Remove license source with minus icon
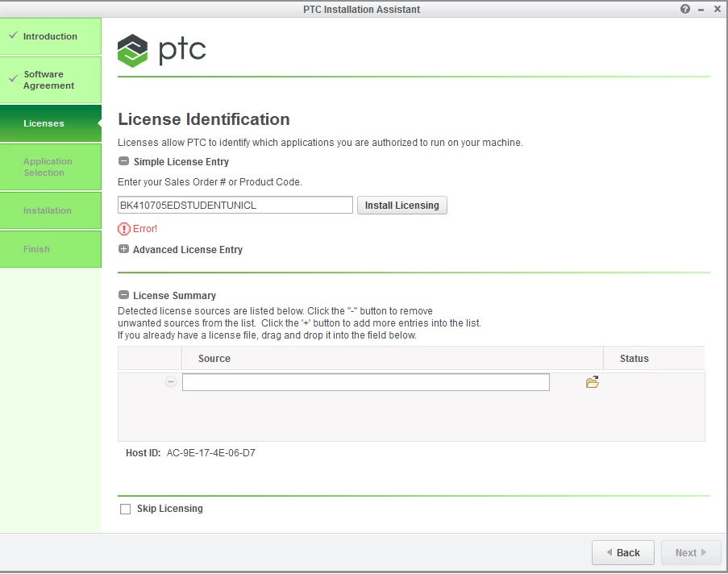The width and height of the screenshot is (728, 574). point(171,382)
